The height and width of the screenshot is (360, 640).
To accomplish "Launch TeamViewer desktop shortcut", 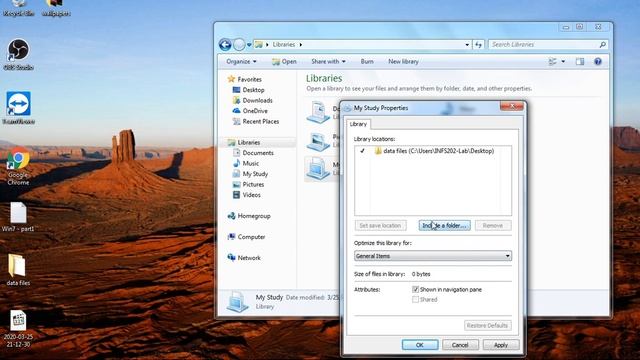I will [18, 108].
